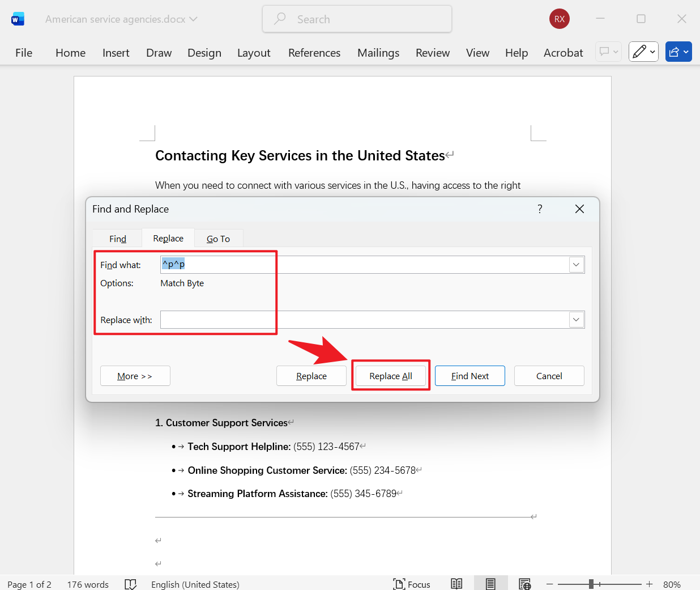Image resolution: width=700 pixels, height=590 pixels.
Task: Click the RX account avatar
Action: point(559,19)
